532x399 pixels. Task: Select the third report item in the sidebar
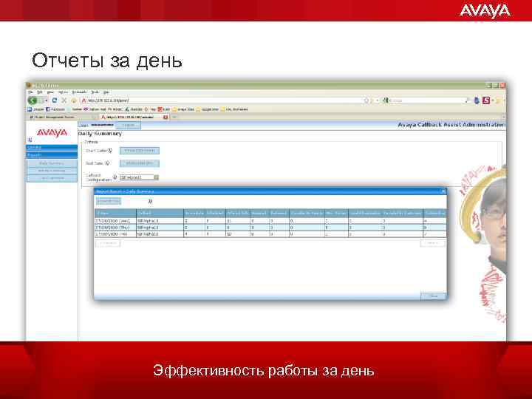click(x=52, y=178)
